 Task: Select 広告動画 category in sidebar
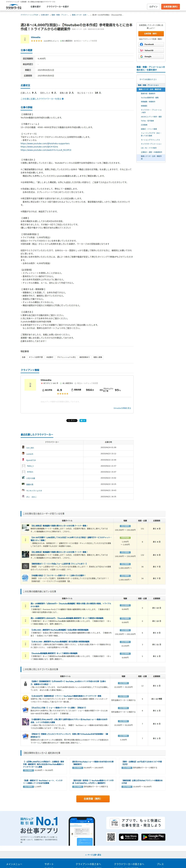click(144, 125)
